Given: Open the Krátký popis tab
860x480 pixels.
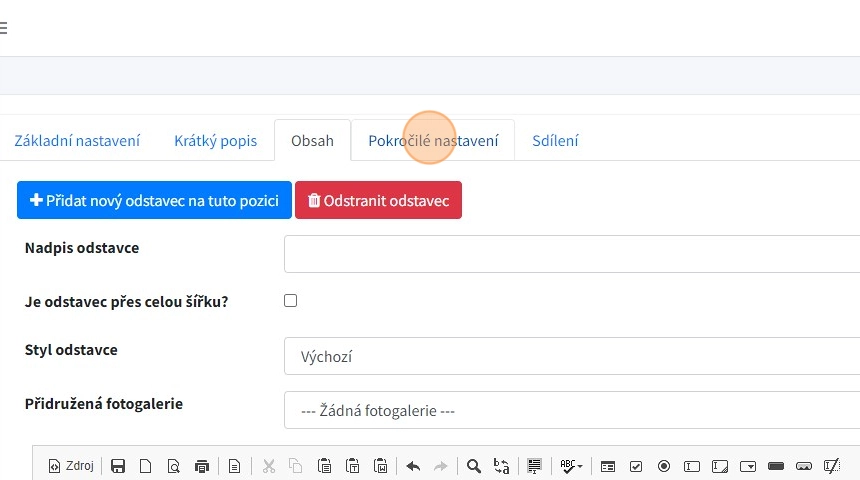Looking at the screenshot, I should [x=215, y=141].
